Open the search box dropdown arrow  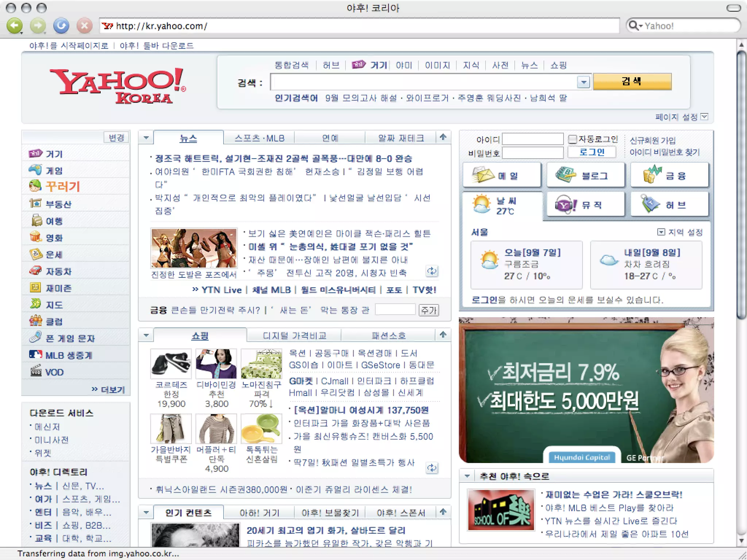(584, 82)
